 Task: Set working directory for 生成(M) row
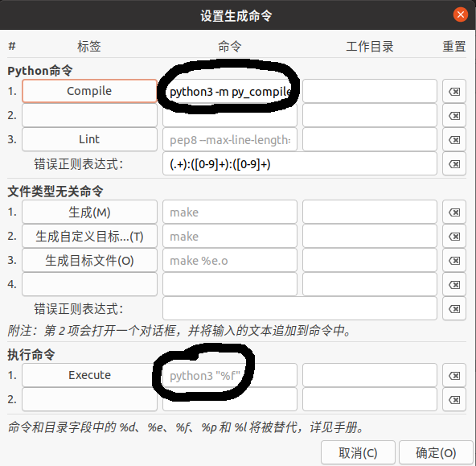(370, 212)
